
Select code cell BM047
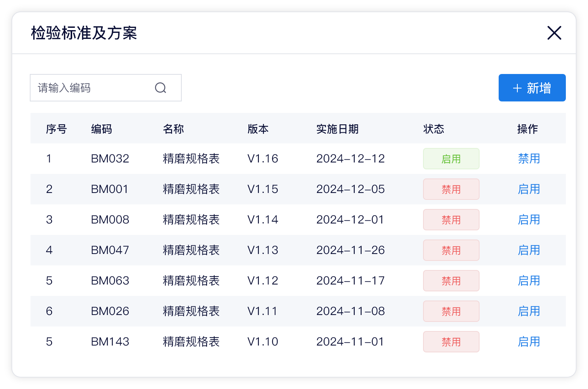[x=110, y=250]
